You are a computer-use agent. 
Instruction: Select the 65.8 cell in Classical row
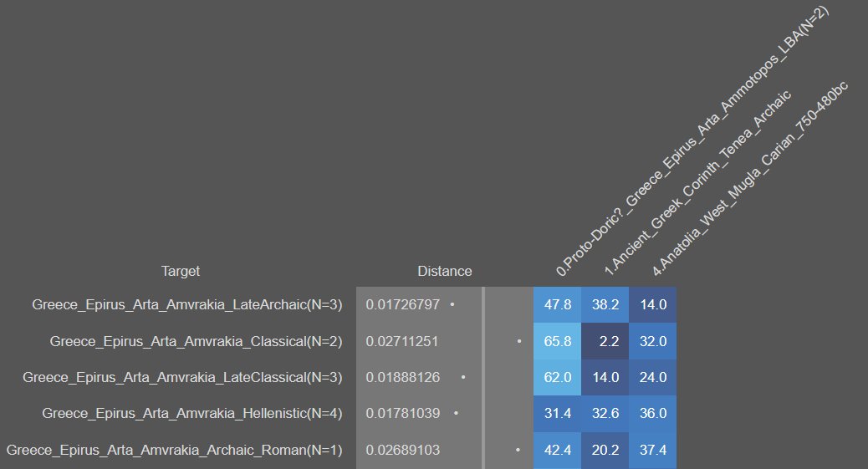pos(558,341)
